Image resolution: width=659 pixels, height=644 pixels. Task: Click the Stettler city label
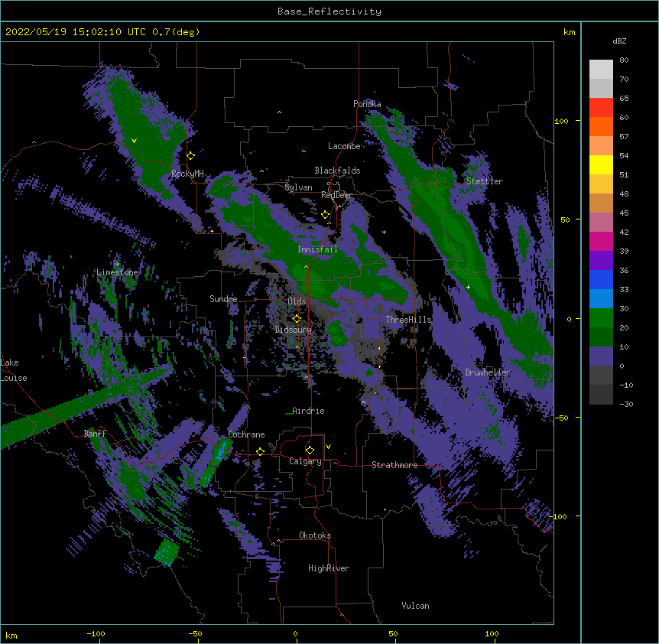pos(485,181)
